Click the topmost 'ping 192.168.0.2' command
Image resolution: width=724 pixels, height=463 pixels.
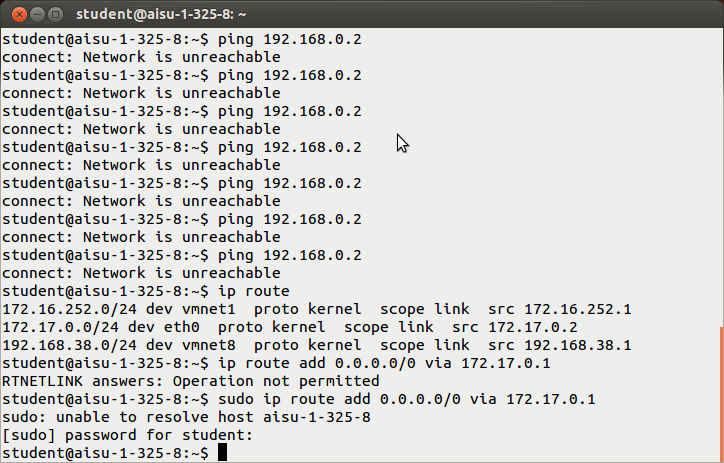[x=290, y=39]
